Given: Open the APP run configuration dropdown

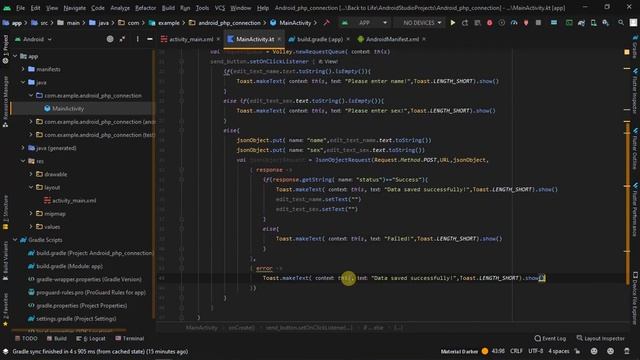Looking at the screenshot, I should [364, 23].
